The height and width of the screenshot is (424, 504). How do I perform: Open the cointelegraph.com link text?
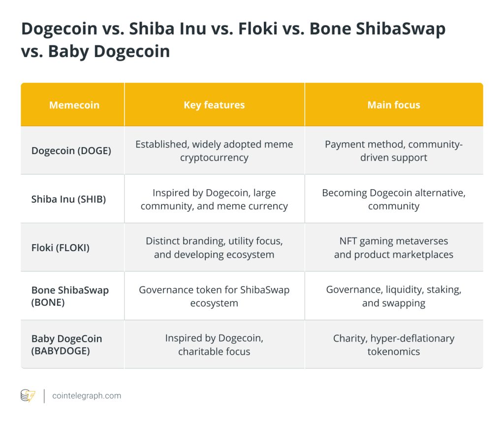pos(87,396)
